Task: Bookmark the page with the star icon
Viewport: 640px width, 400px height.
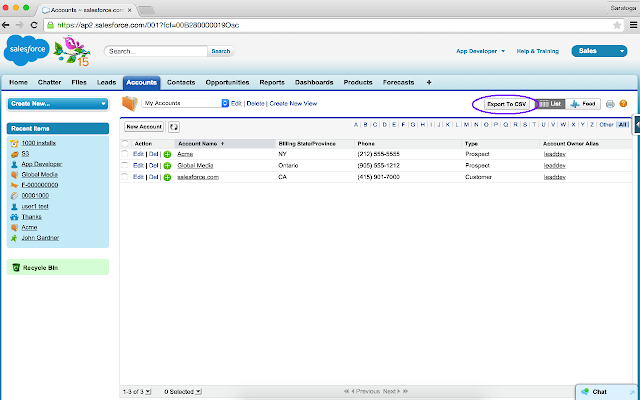Action: 617,25
